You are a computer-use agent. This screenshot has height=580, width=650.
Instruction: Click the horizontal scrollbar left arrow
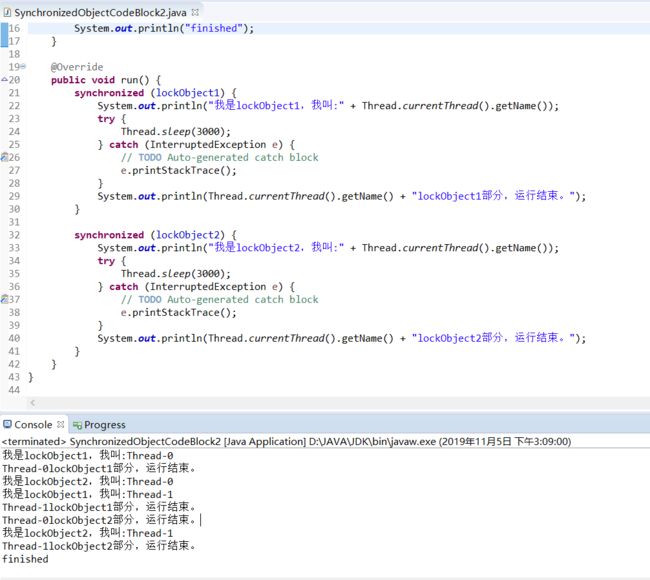[x=32, y=402]
